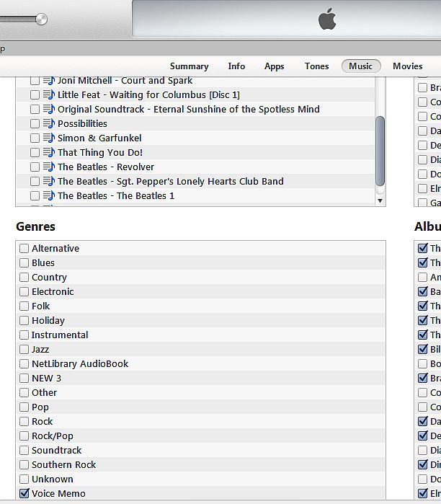The image size is (441, 504).
Task: Tick the Jazz genre checkbox
Action: coord(24,350)
